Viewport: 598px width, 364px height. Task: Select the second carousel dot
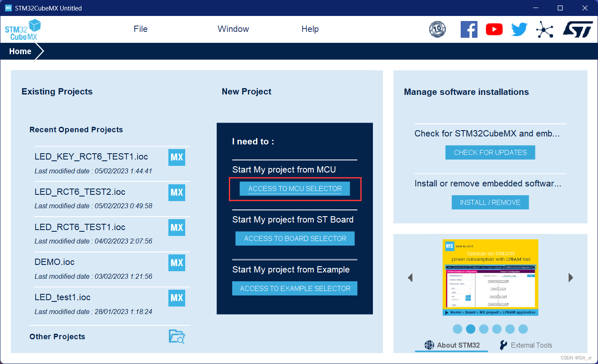(x=471, y=329)
